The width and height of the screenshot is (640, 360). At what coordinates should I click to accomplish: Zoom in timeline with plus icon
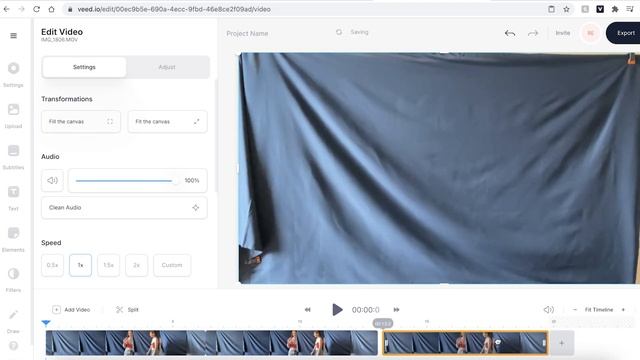(x=623, y=309)
